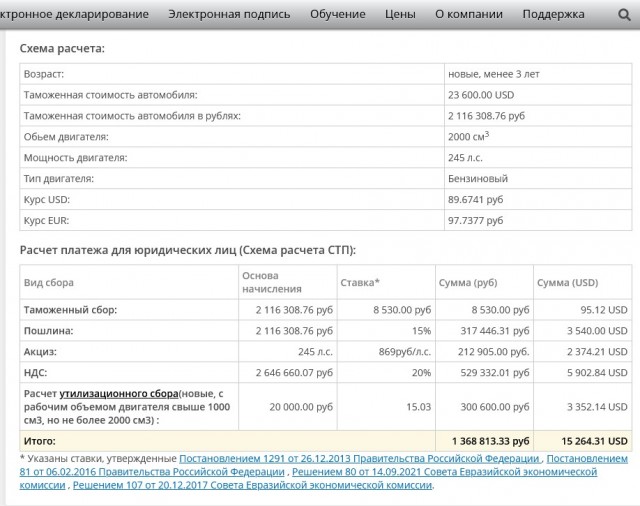Click the Расчет платежа для юридических лиц heading

coord(188,250)
